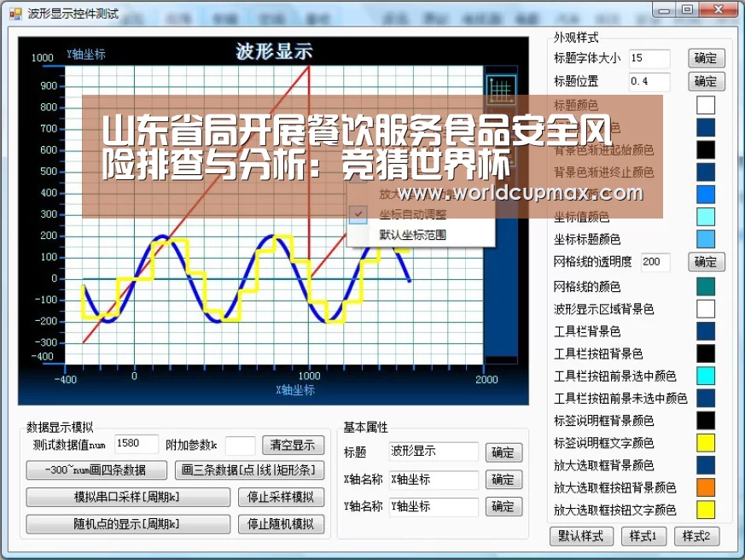Click the 数据显示模拟 group heading

click(x=60, y=427)
